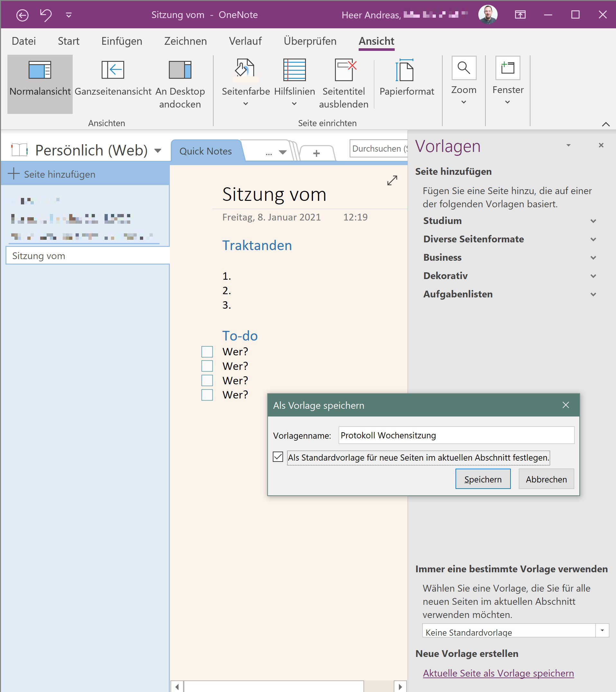Select the Quick Notes section tab
Viewport: 616px width, 692px height.
(206, 151)
